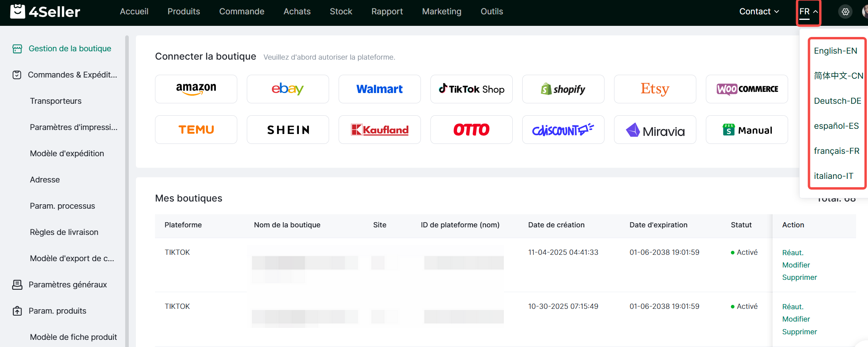Open the Produits menu
The height and width of the screenshot is (347, 868).
click(x=184, y=12)
